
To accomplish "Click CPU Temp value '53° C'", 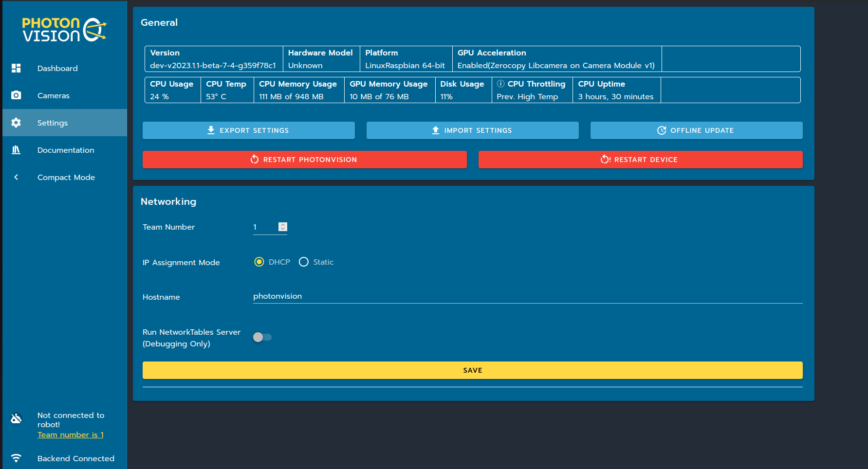I will (216, 97).
